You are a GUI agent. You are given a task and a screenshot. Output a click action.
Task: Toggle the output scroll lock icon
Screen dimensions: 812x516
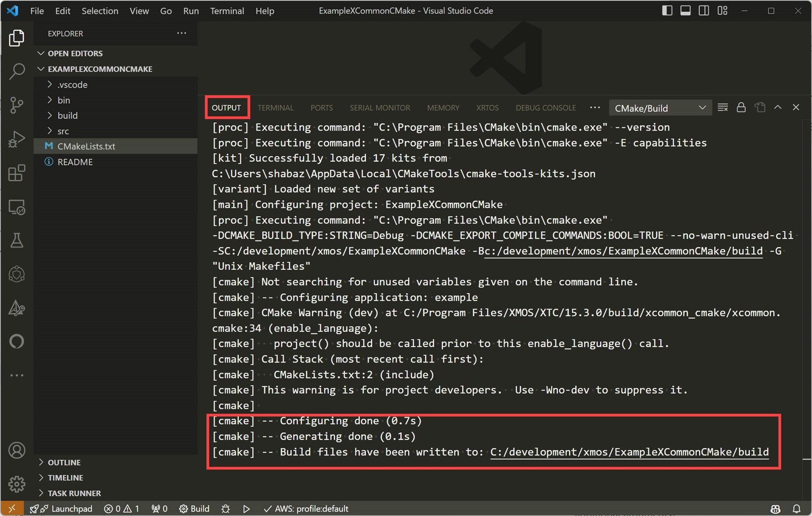[741, 108]
